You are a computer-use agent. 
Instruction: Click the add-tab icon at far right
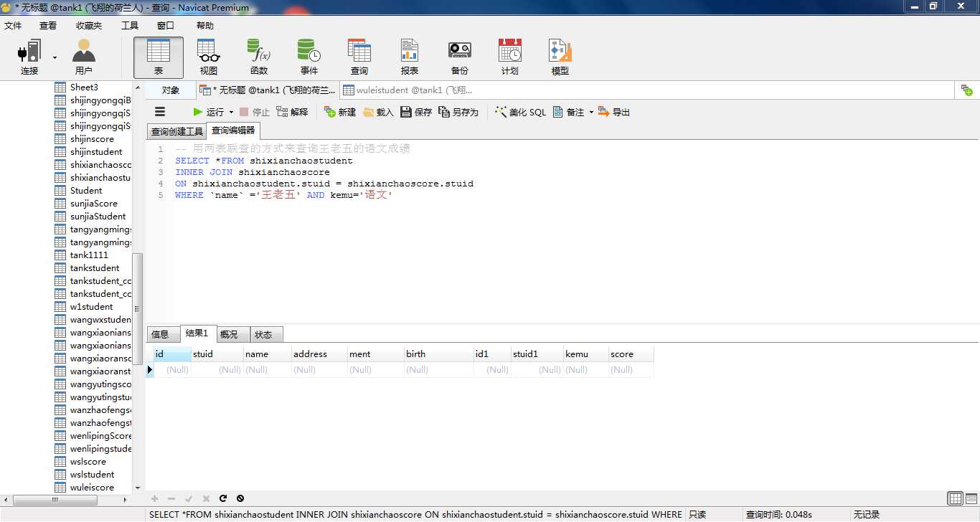pos(967,90)
